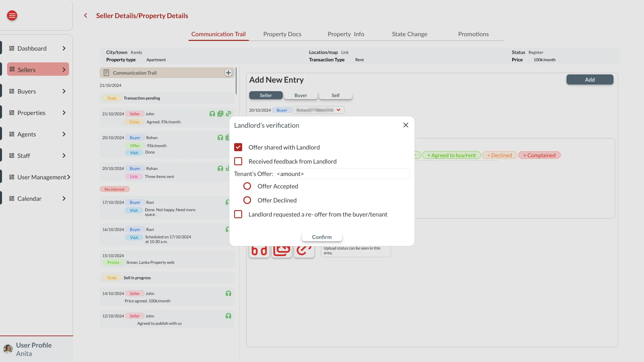Play audio in John 12/10/2024 entry
The image size is (644, 362).
pyautogui.click(x=228, y=316)
